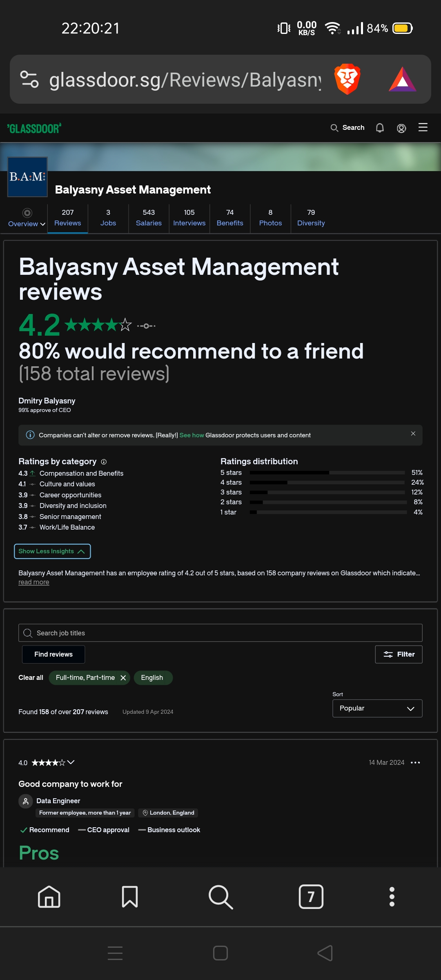Open the user profile icon
The height and width of the screenshot is (980, 441).
401,128
